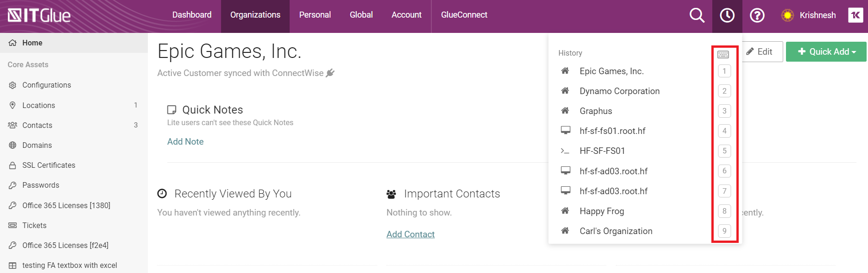Image resolution: width=868 pixels, height=273 pixels.
Task: Click the Epic Games home icon in History
Action: (565, 71)
